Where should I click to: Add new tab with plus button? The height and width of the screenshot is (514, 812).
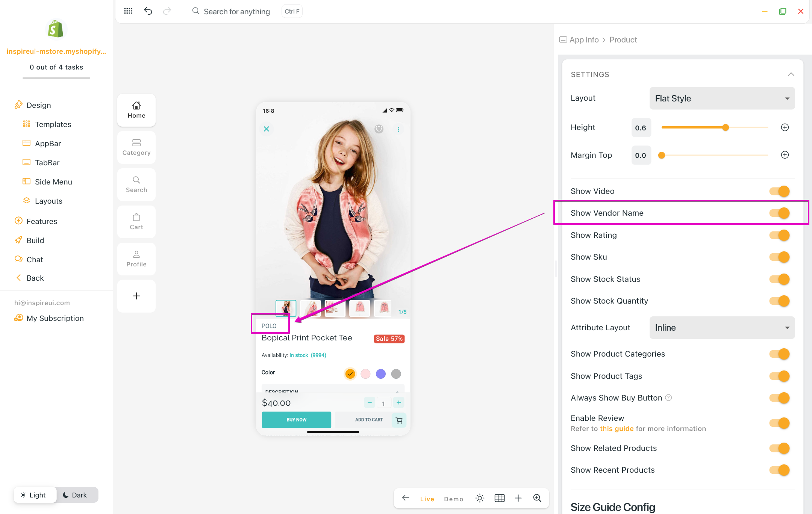(136, 296)
